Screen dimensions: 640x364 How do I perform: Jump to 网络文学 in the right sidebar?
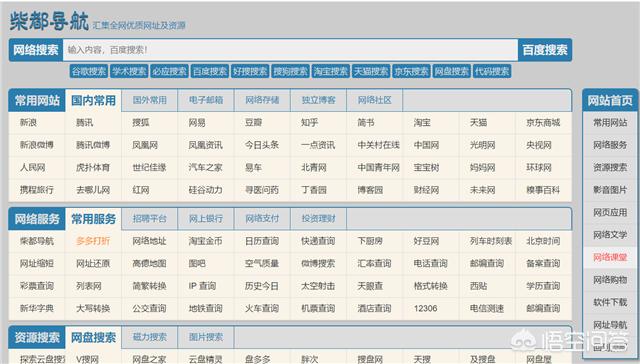(610, 235)
